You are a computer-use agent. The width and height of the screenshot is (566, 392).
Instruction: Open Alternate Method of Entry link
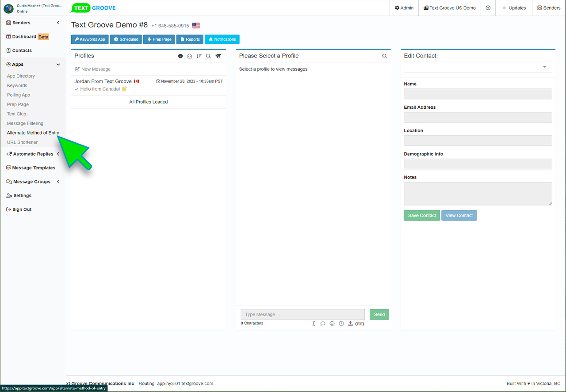point(33,133)
